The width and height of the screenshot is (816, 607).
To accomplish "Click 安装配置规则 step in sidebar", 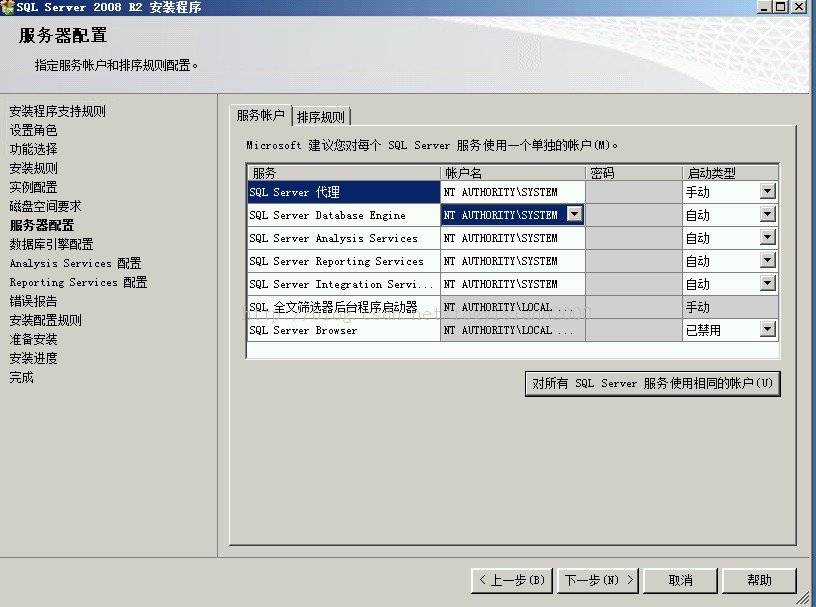I will tap(45, 320).
